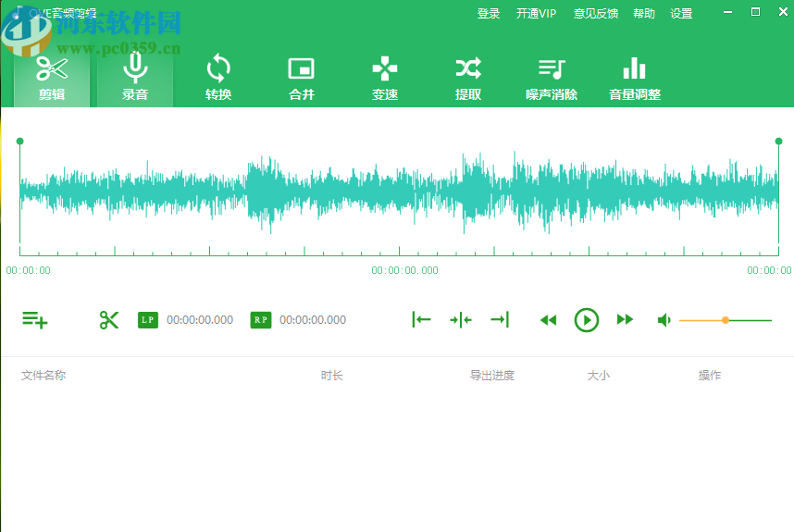794x532 pixels.
Task: Minimize the application window
Action: point(727,12)
